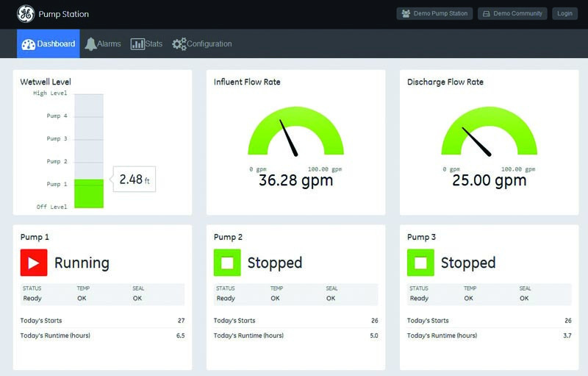The image size is (588, 376).
Task: Click the GE logo icon
Action: tap(26, 14)
